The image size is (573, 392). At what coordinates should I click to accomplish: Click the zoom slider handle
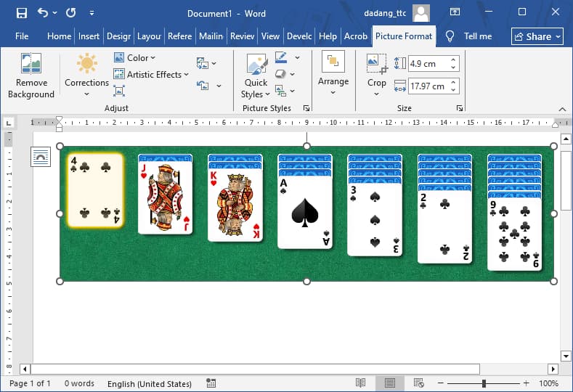pos(484,383)
